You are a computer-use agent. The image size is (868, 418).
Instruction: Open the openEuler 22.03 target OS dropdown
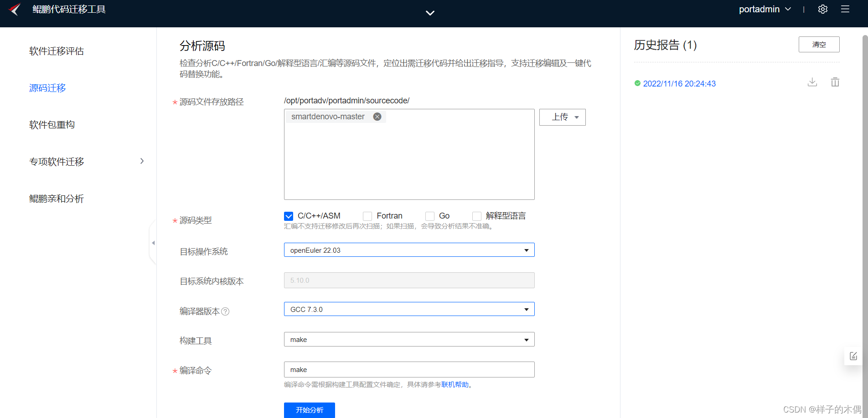pos(409,250)
